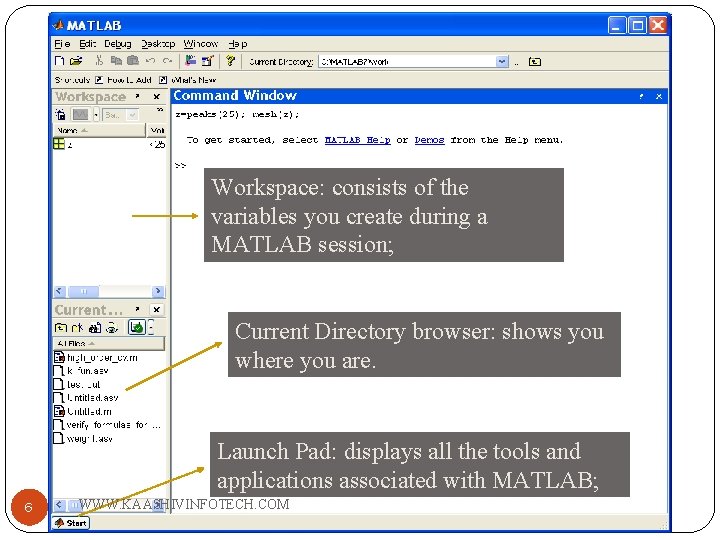Close the Current Directory panel

[x=157, y=309]
